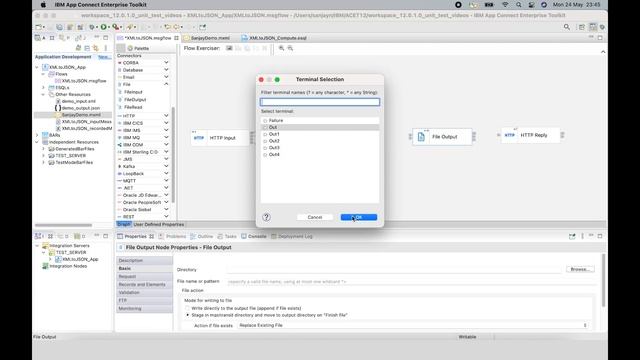Choose Stage in mqsitransit directory option
This screenshot has width=640, height=360.
tap(188, 315)
